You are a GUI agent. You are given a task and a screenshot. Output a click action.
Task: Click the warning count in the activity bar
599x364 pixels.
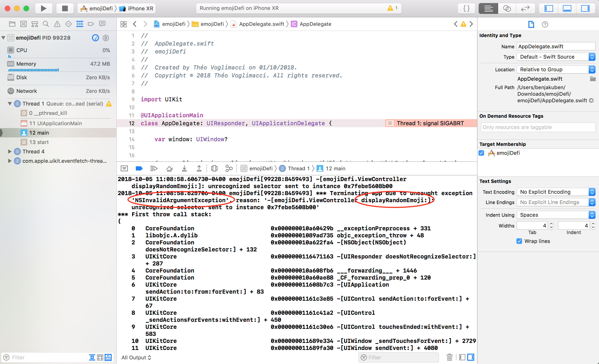click(392, 8)
